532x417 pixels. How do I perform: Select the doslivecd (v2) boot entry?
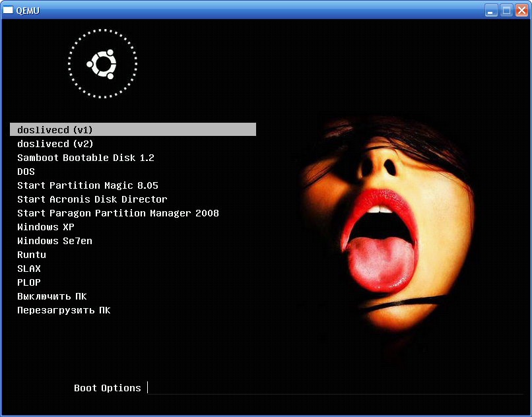(55, 144)
